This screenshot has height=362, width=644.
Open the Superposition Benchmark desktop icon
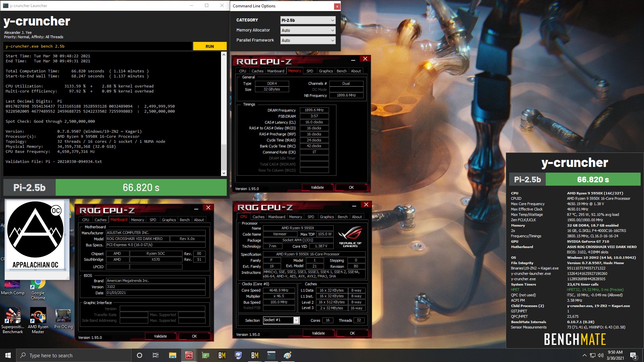13,320
